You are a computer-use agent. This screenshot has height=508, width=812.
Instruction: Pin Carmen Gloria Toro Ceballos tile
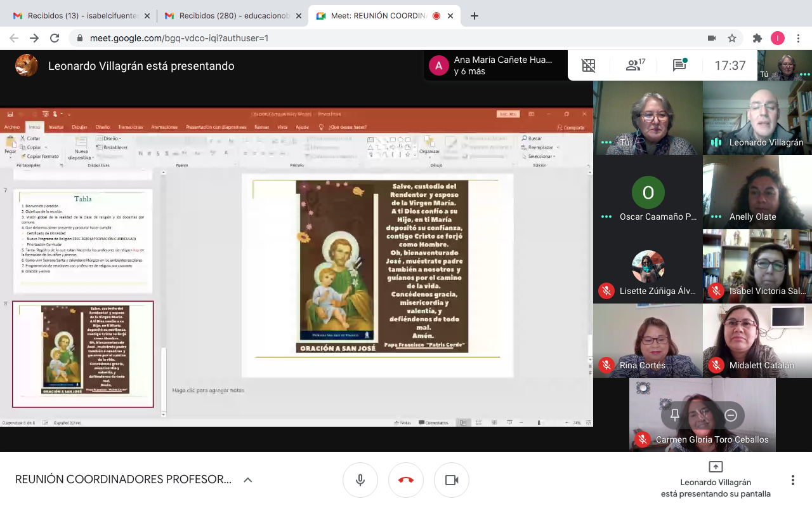(x=675, y=415)
